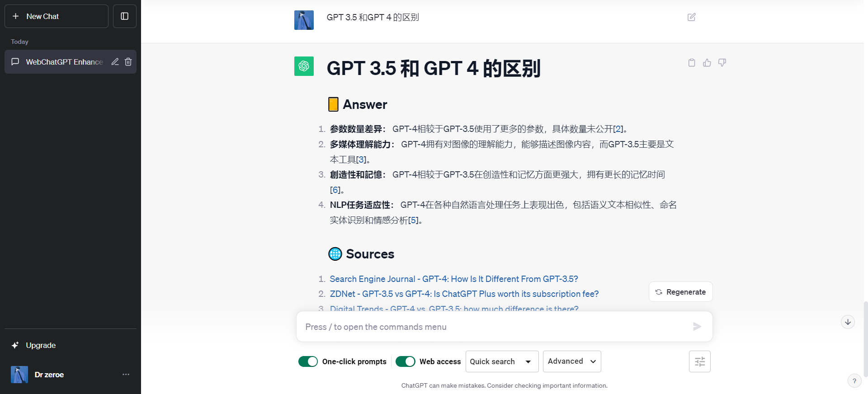Focus the message input field
The height and width of the screenshot is (394, 868).
click(495, 327)
